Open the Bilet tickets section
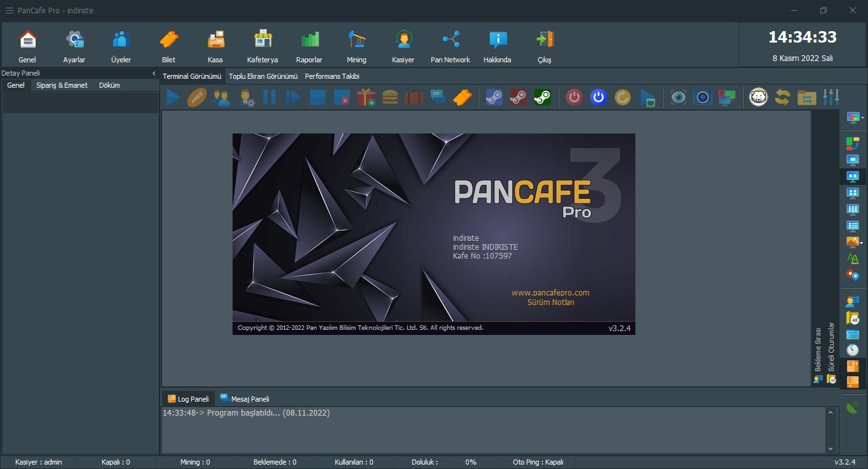The width and height of the screenshot is (868, 469). (x=168, y=46)
